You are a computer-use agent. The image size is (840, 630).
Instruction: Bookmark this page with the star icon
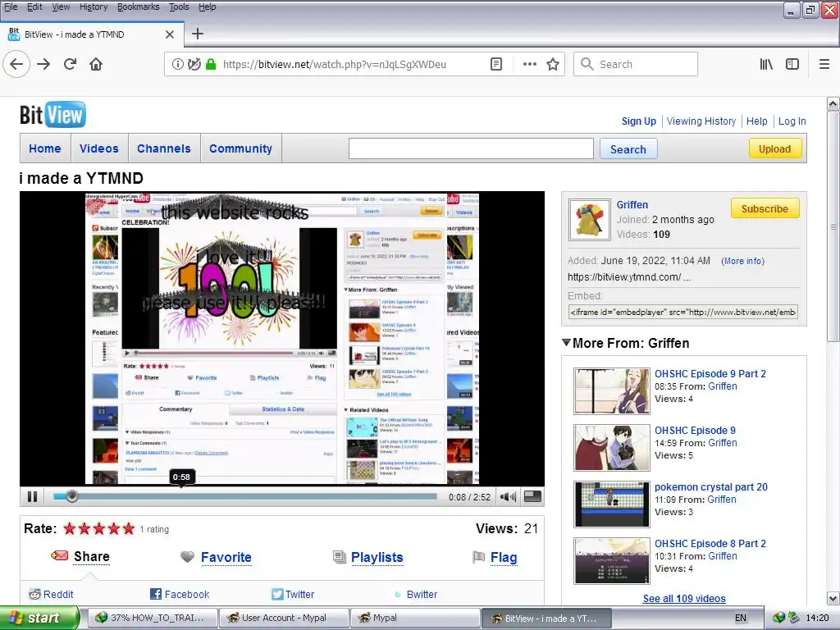(x=553, y=64)
